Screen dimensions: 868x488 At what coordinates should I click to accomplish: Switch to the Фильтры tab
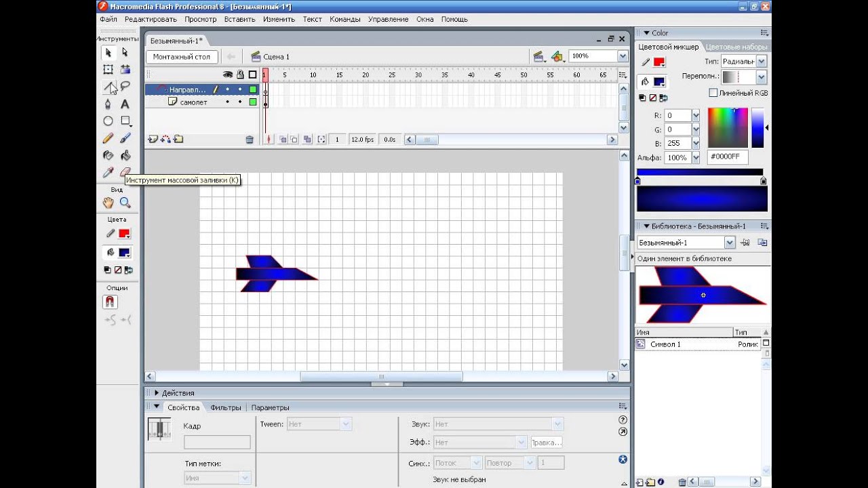[x=226, y=407]
